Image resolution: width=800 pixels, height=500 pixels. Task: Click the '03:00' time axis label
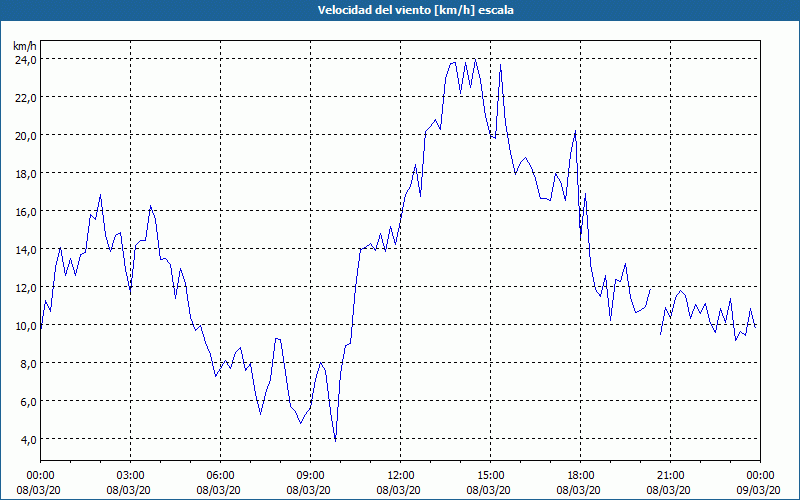click(131, 476)
